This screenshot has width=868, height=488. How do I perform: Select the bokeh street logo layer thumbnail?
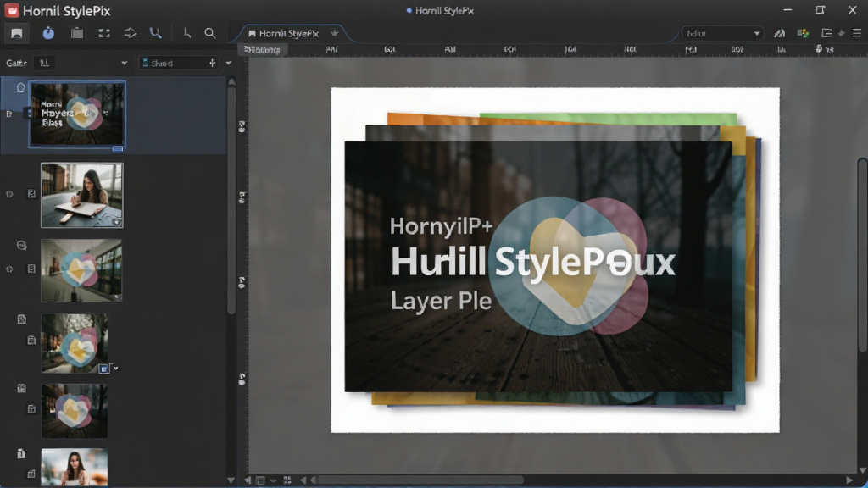(x=75, y=343)
